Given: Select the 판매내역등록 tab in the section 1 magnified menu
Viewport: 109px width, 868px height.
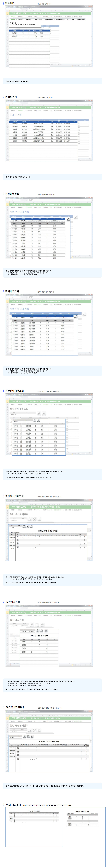Looking at the screenshot, I should point(39,20).
